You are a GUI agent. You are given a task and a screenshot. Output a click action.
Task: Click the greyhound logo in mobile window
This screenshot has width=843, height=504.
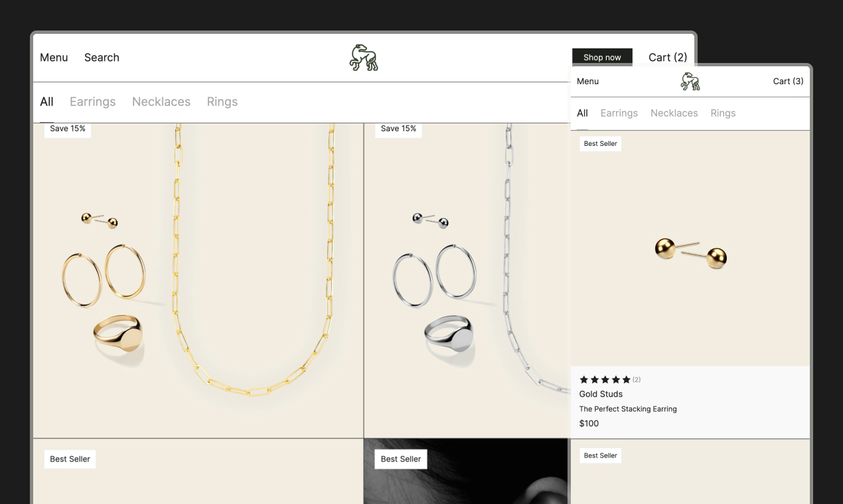pos(690,82)
